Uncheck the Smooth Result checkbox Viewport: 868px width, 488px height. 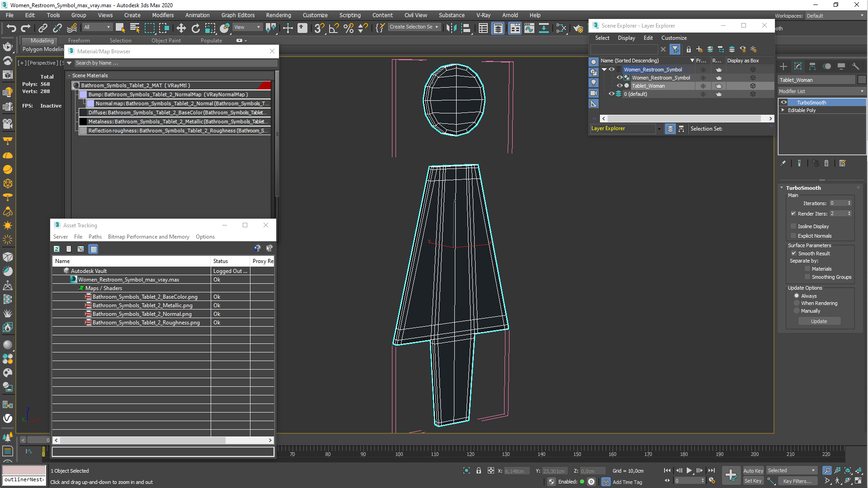point(794,253)
